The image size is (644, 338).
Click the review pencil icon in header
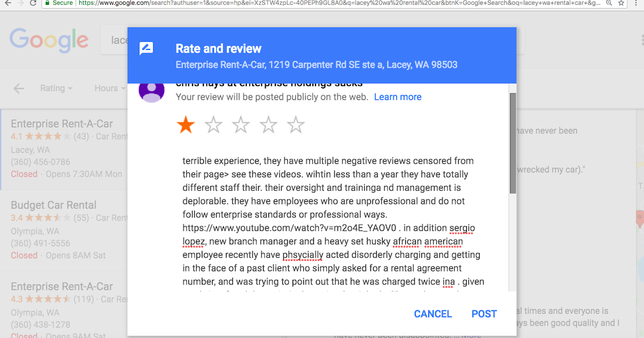[x=146, y=49]
